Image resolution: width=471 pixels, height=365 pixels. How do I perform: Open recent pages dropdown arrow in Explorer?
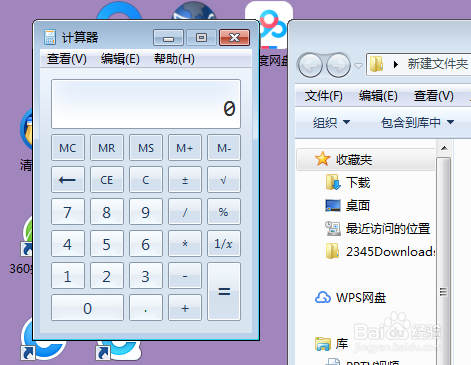[x=358, y=66]
